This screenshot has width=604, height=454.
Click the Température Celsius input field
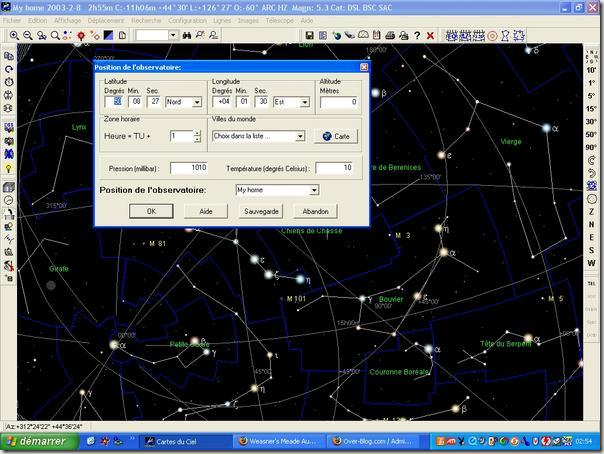[x=334, y=168]
